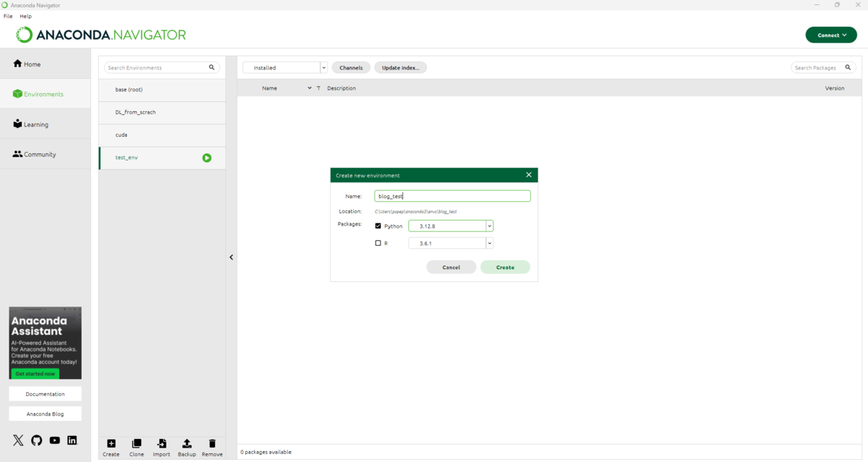Select the Environments cube icon
This screenshot has height=462, width=868.
click(x=17, y=94)
